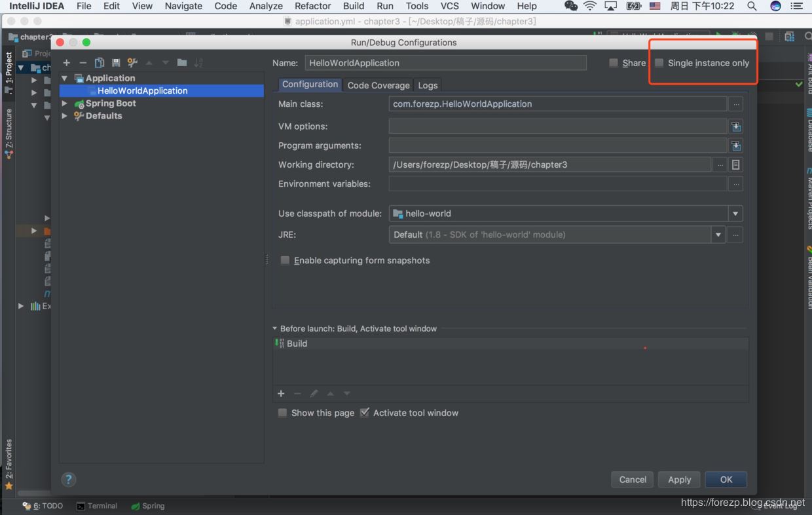The image size is (812, 515).
Task: Enable capturing form snapshots checkbox
Action: coord(285,261)
